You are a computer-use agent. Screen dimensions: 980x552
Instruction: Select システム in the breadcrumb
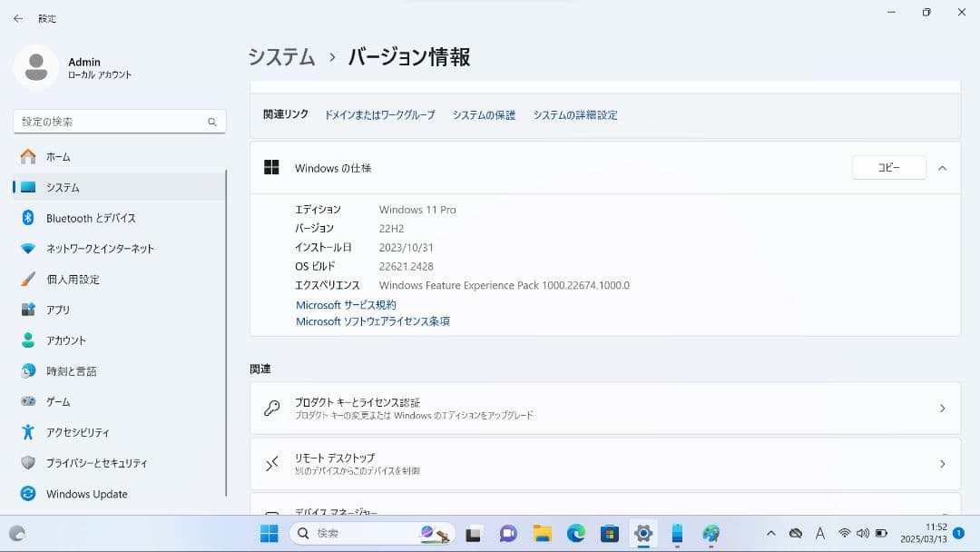tap(272, 56)
